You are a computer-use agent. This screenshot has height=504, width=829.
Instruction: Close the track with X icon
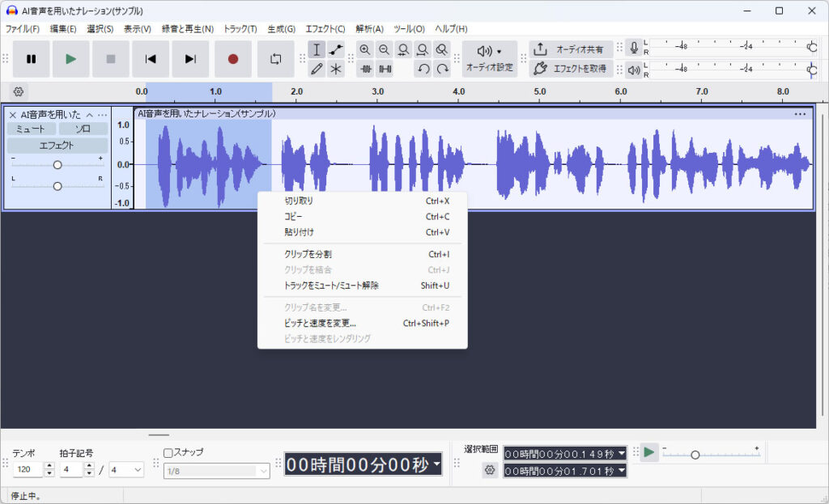coord(13,115)
